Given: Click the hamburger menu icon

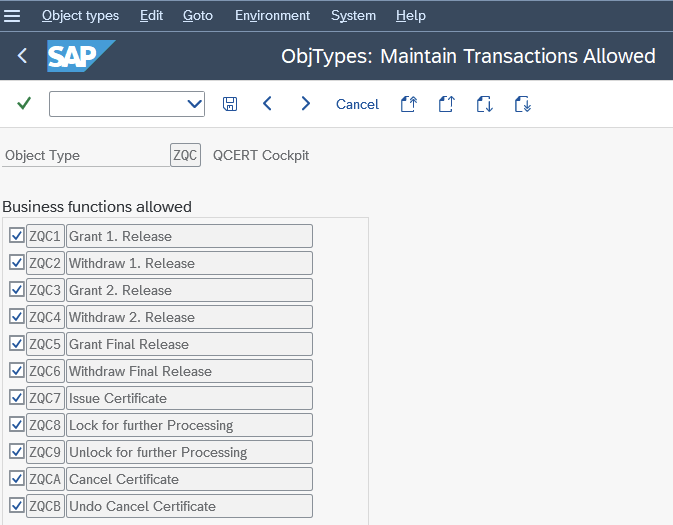Looking at the screenshot, I should (x=13, y=16).
